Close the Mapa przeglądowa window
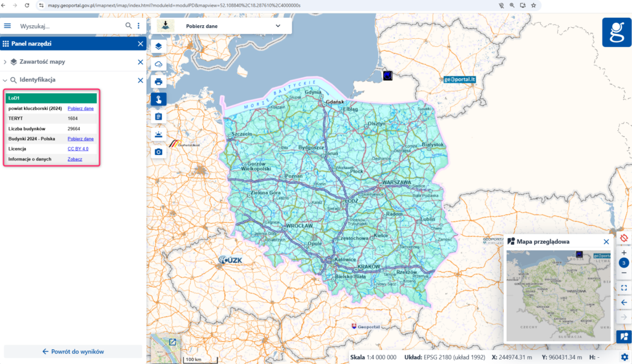 (x=606, y=242)
